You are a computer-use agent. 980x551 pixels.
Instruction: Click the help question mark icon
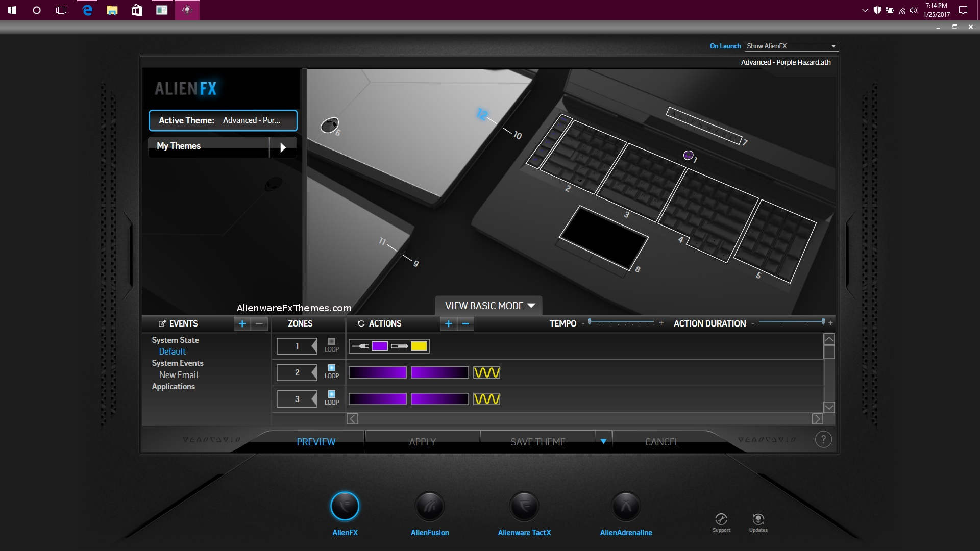coord(823,439)
